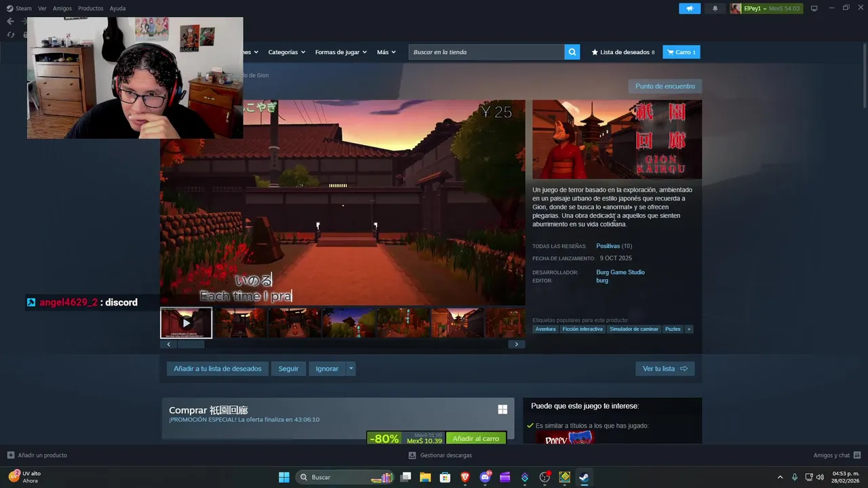The image size is (868, 488).
Task: Open the dropdown arrow next to Ignorar
Action: click(x=351, y=369)
